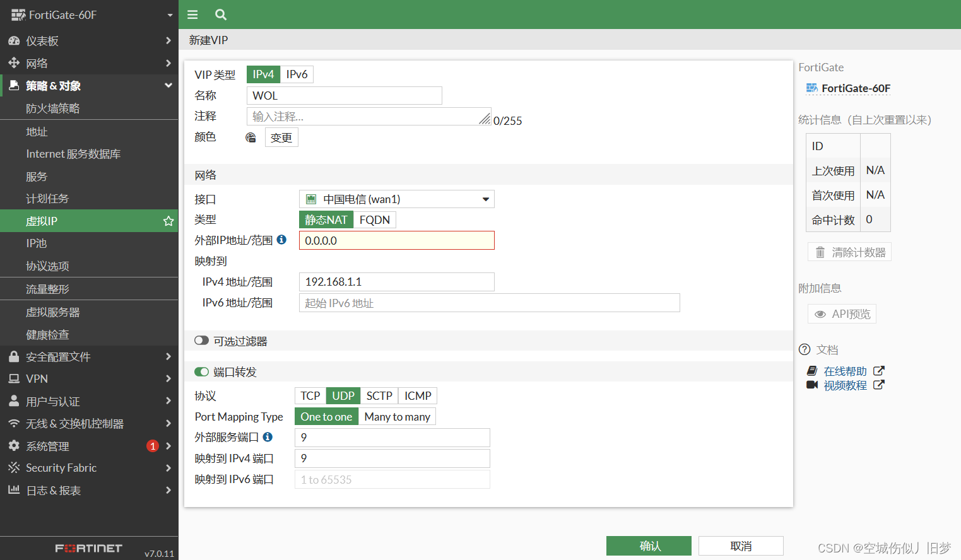
Task: Click the network arrows icon
Action: 14,63
